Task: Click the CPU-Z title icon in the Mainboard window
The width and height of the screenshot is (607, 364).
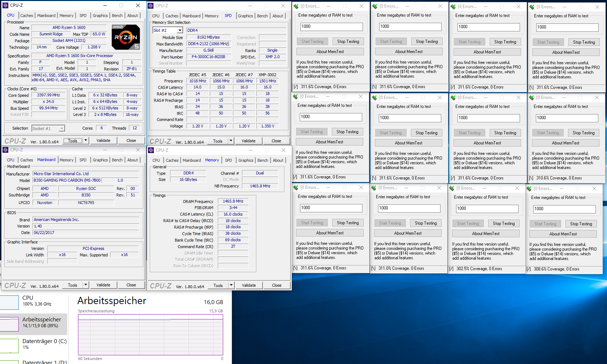Action: coord(5,150)
